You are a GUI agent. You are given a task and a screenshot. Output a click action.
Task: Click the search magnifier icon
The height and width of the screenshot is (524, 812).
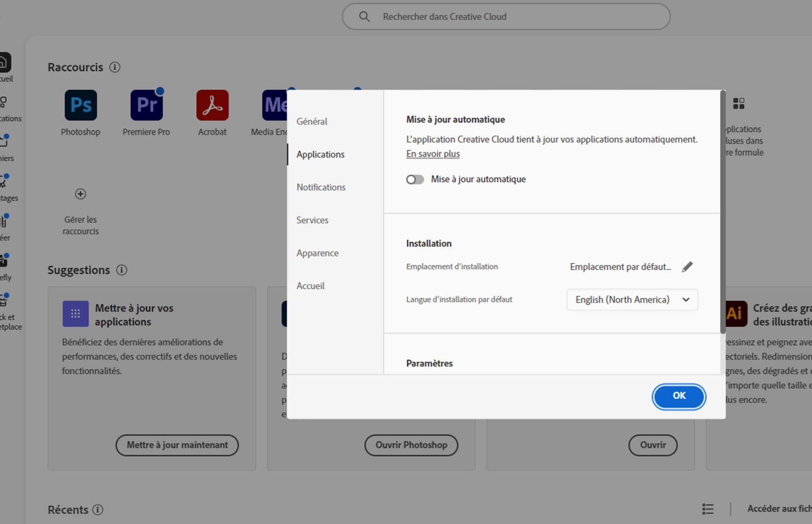[364, 16]
